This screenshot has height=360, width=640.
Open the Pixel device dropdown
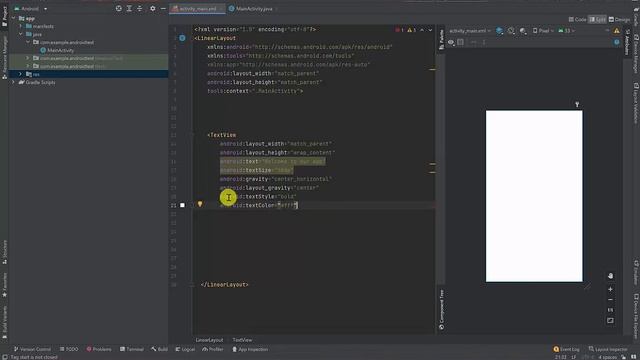pyautogui.click(x=543, y=31)
